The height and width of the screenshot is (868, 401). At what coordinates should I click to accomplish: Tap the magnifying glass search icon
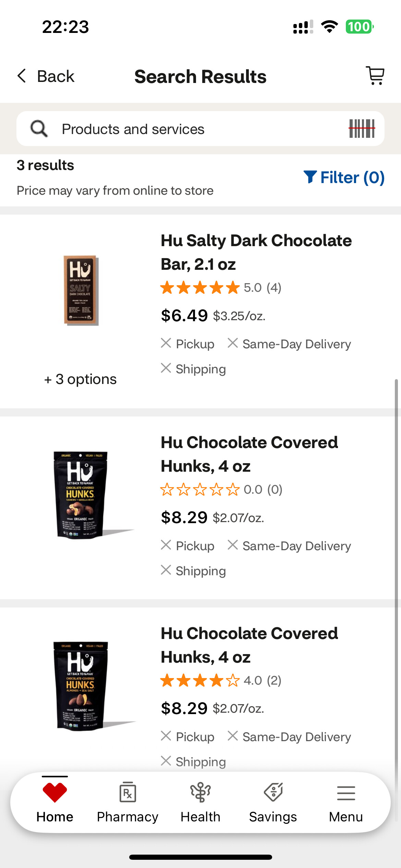click(39, 129)
